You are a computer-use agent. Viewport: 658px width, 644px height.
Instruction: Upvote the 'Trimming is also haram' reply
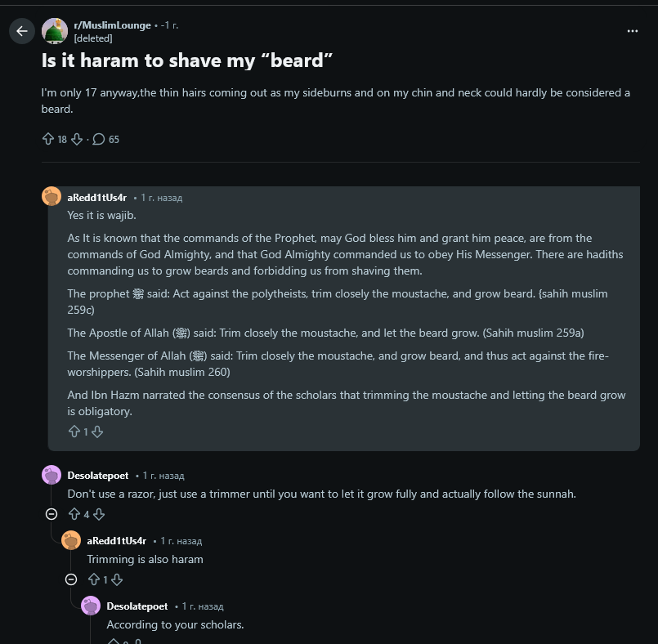pos(93,579)
